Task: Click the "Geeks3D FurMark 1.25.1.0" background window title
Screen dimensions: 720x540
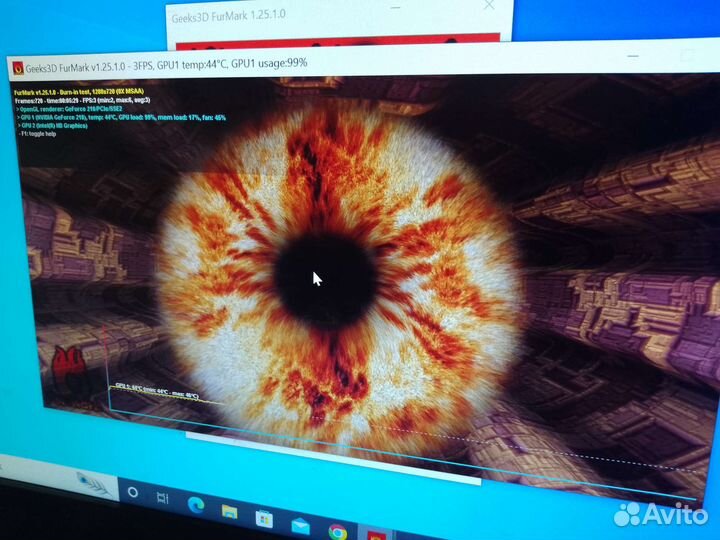Action: click(x=229, y=16)
